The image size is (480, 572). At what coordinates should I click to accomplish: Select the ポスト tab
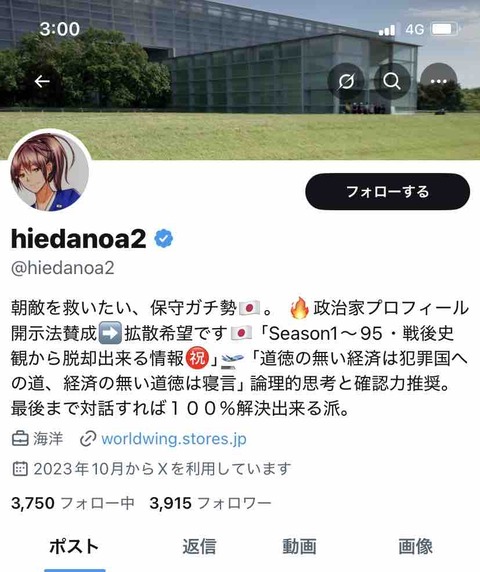click(74, 546)
